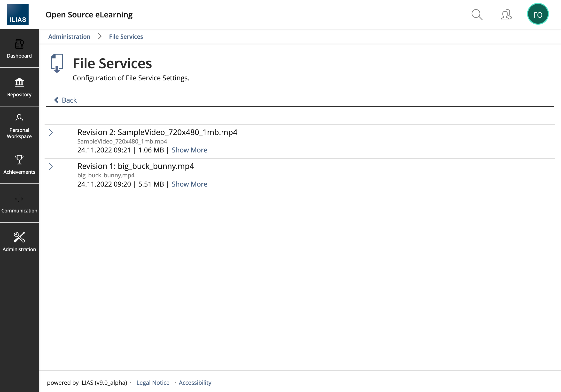Click the ILIAS logo
The image size is (561, 392).
click(x=18, y=15)
